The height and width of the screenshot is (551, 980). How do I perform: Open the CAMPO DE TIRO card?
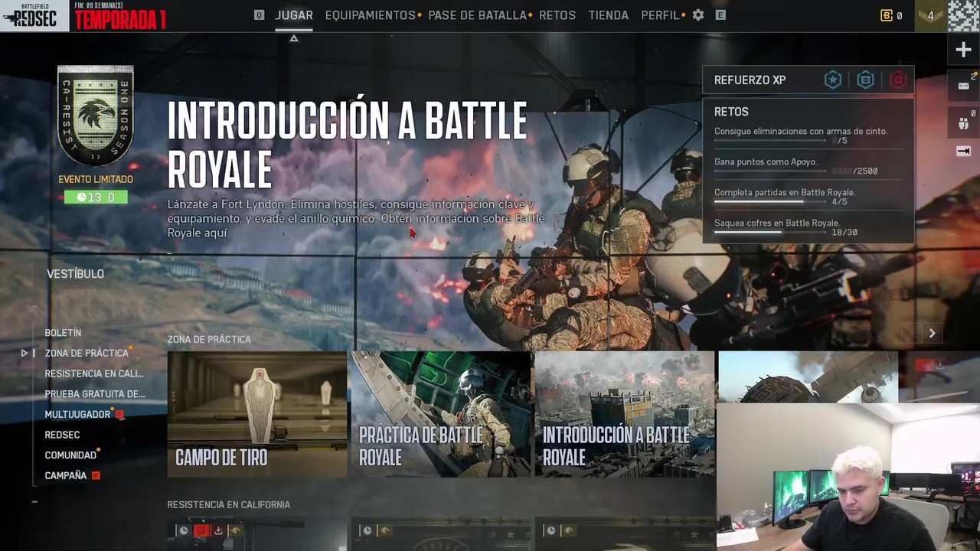point(257,414)
